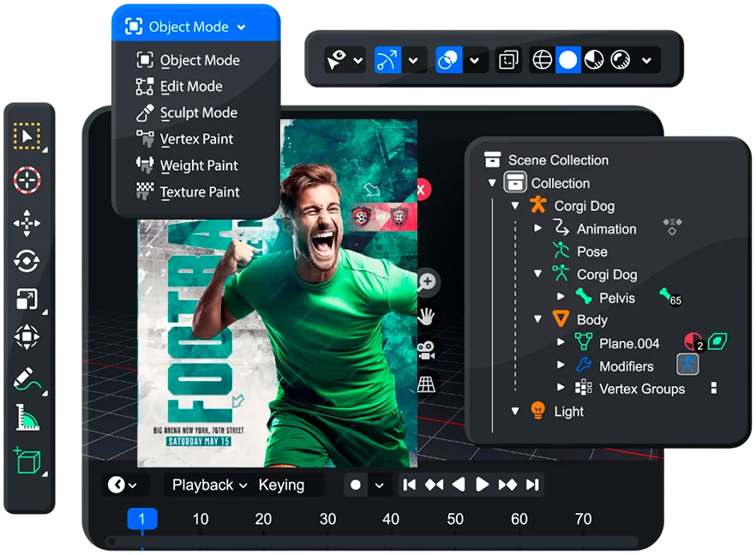756x555 pixels.
Task: Choose Sculpt Mode from the menu
Action: pos(198,113)
